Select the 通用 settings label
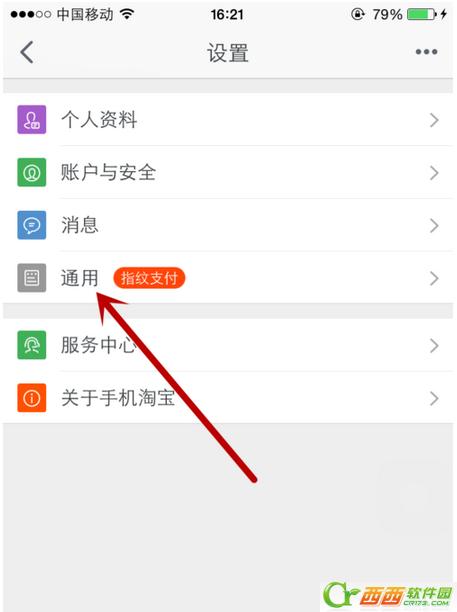457x612 pixels. pos(80,278)
